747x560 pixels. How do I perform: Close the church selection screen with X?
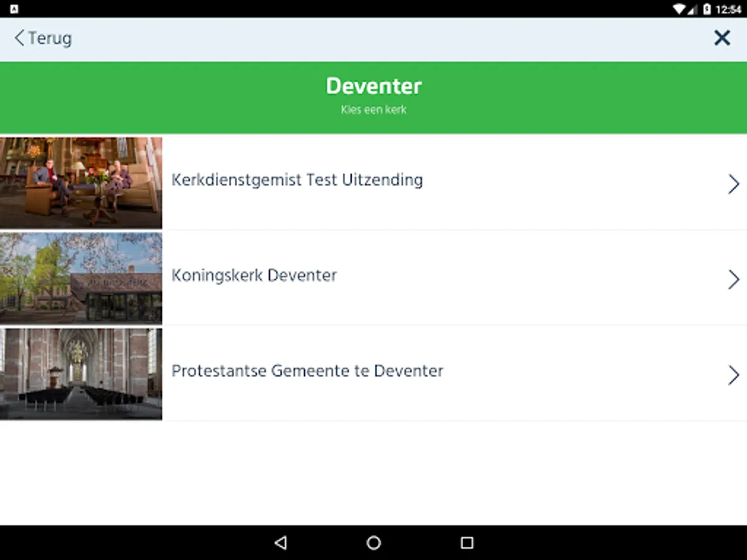722,38
